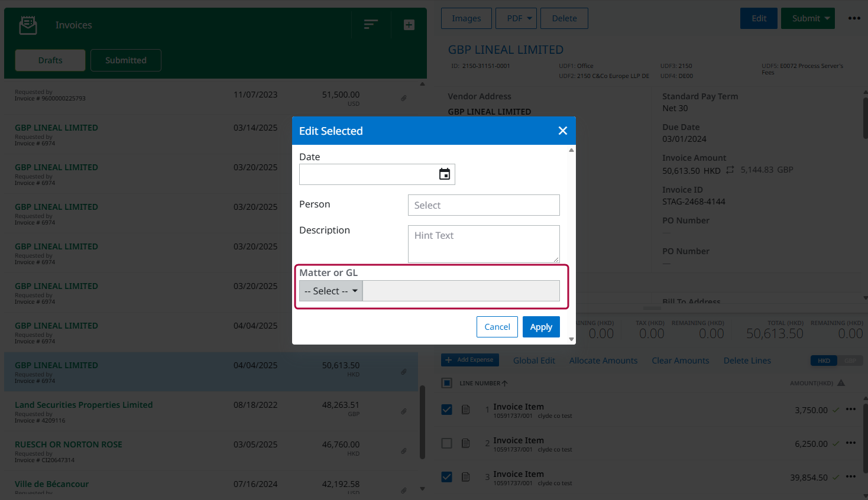Open the ellipsis menu beside Submit

pos(854,18)
